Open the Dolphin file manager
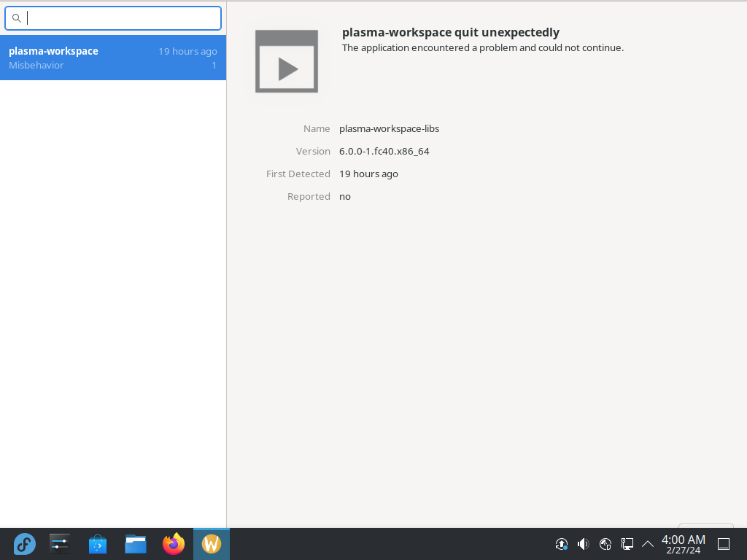Image resolution: width=747 pixels, height=560 pixels. (135, 544)
